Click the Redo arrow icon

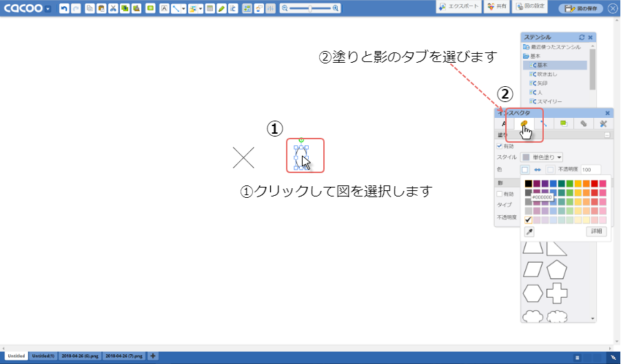[x=76, y=8]
